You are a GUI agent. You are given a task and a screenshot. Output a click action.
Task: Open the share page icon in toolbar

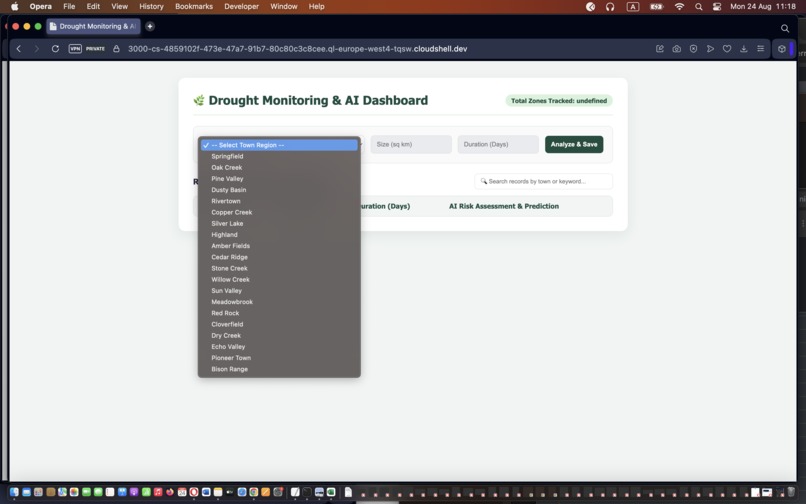click(660, 49)
